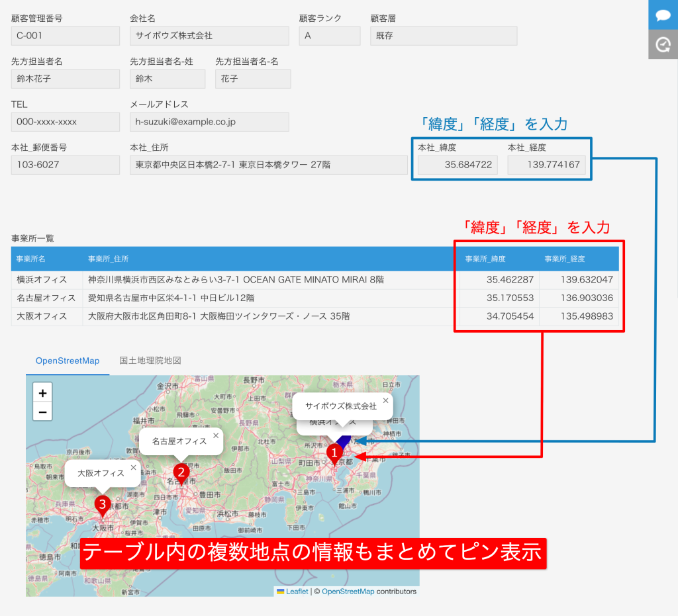
Task: Select the 名古屋オフィス table cell
Action: pos(47,298)
